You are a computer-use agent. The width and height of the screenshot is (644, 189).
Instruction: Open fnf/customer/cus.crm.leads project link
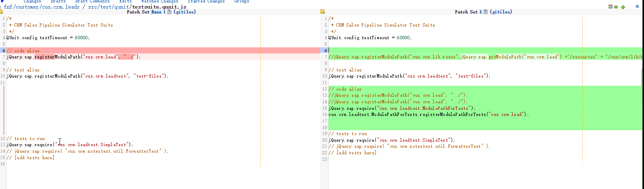[42, 7]
